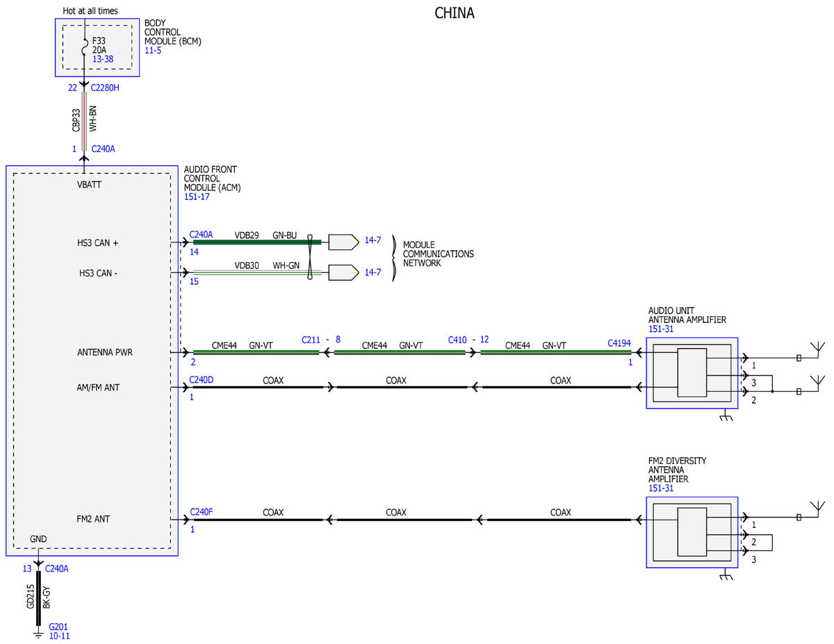Click the VDB30 circuit label
This screenshot has height=644, width=834.
(247, 265)
